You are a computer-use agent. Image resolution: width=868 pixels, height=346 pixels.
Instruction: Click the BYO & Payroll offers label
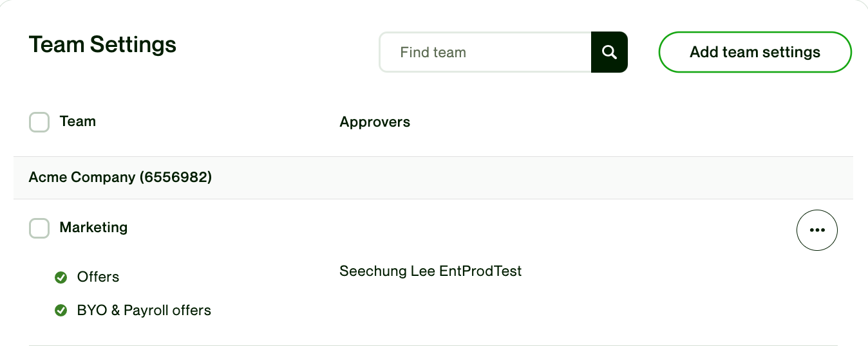point(144,311)
